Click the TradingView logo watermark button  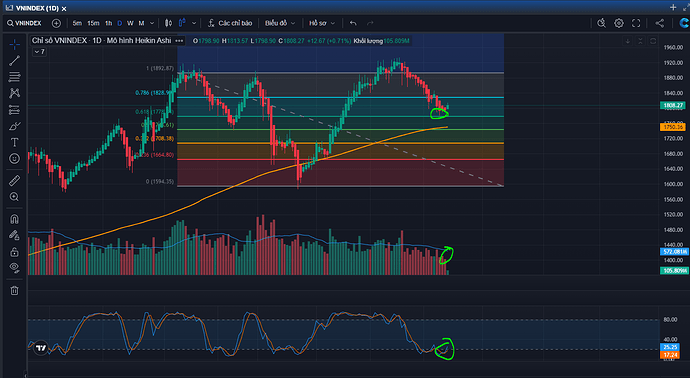(x=40, y=348)
